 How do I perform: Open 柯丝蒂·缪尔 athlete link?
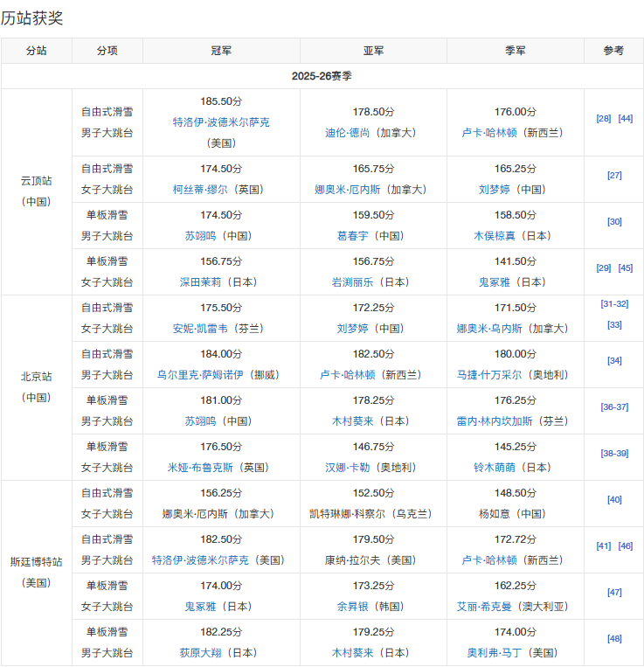(x=200, y=190)
